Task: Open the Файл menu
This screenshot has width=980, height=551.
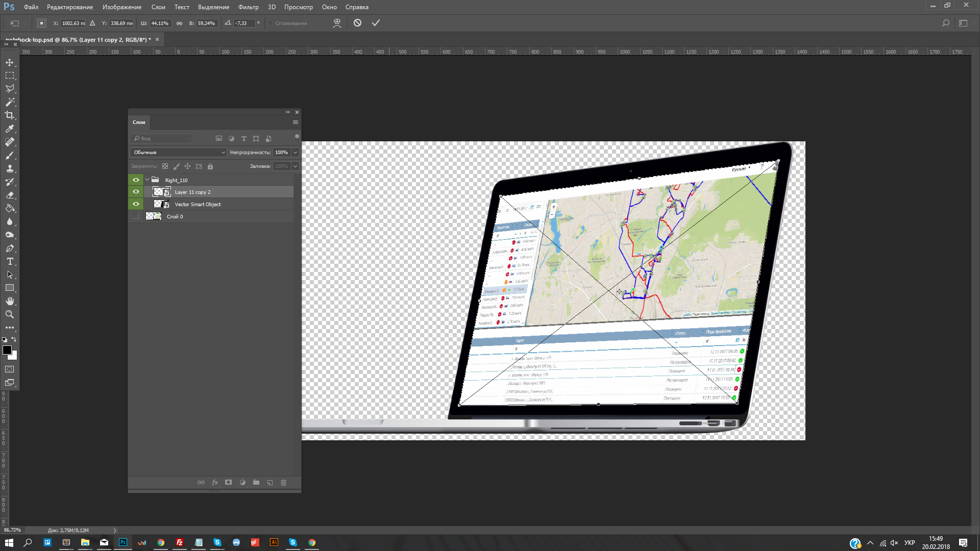Action: point(31,7)
